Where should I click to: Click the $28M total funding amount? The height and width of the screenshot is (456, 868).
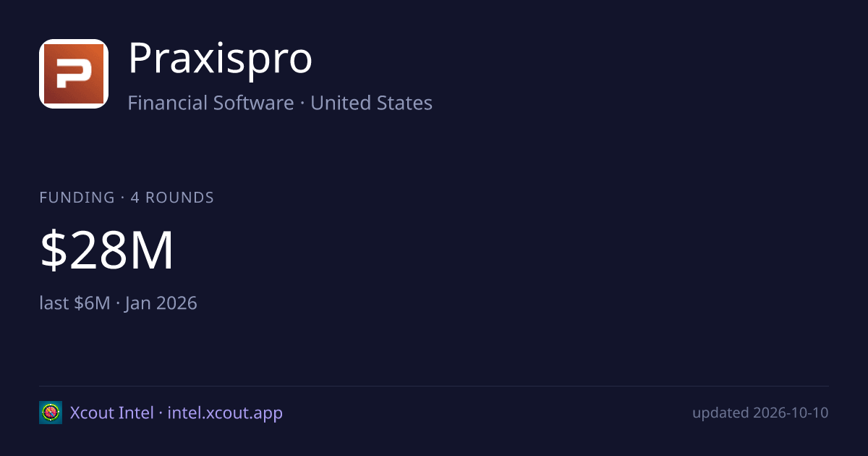tap(107, 251)
